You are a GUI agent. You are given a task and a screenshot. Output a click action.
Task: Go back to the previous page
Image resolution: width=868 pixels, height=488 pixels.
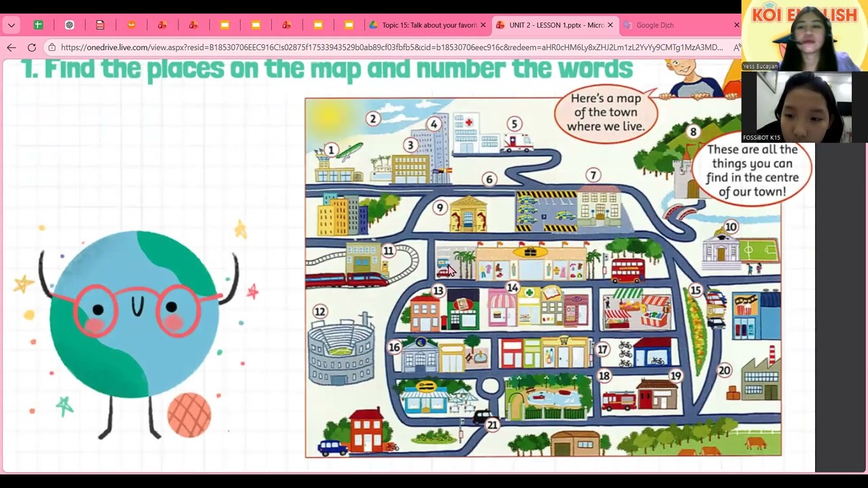[x=11, y=47]
